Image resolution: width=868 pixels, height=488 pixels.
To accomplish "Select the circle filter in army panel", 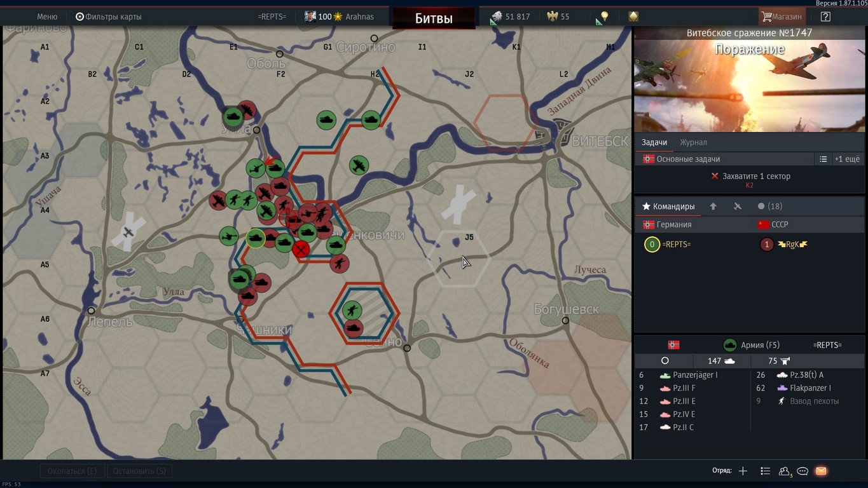I will click(665, 361).
